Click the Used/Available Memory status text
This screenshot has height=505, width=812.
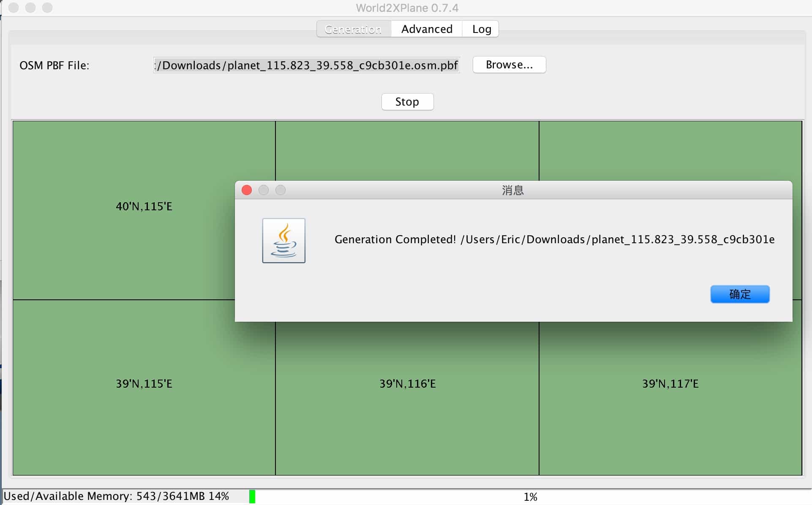(116, 496)
